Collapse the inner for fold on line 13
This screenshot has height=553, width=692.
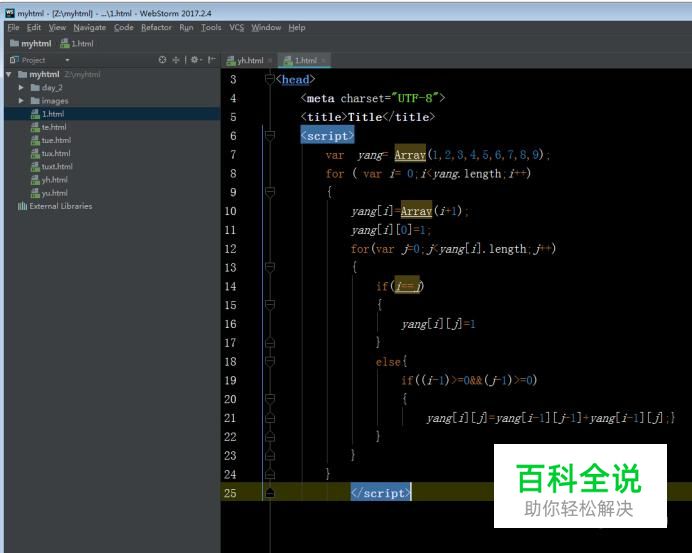coord(270,267)
